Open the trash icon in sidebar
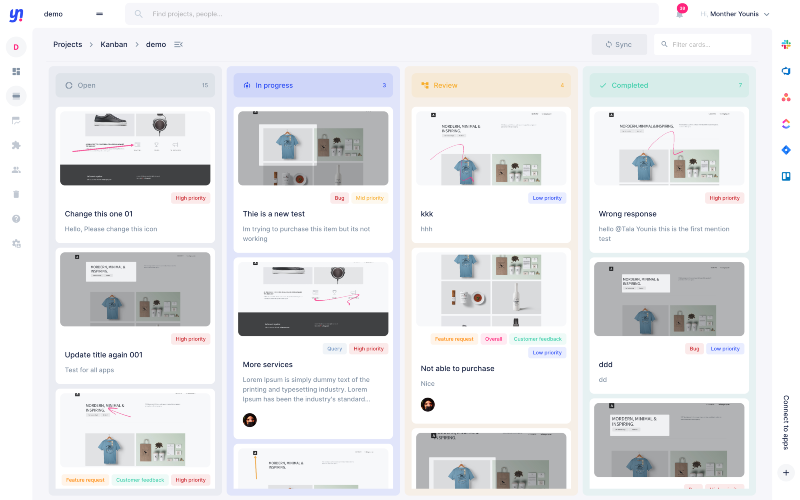The image size is (800, 500). click(x=16, y=194)
